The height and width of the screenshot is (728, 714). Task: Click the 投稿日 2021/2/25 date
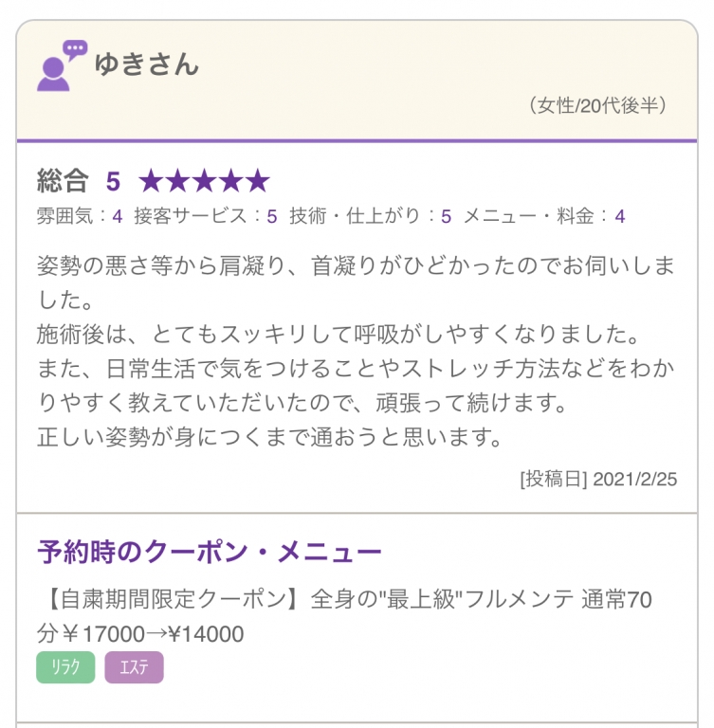(x=598, y=479)
